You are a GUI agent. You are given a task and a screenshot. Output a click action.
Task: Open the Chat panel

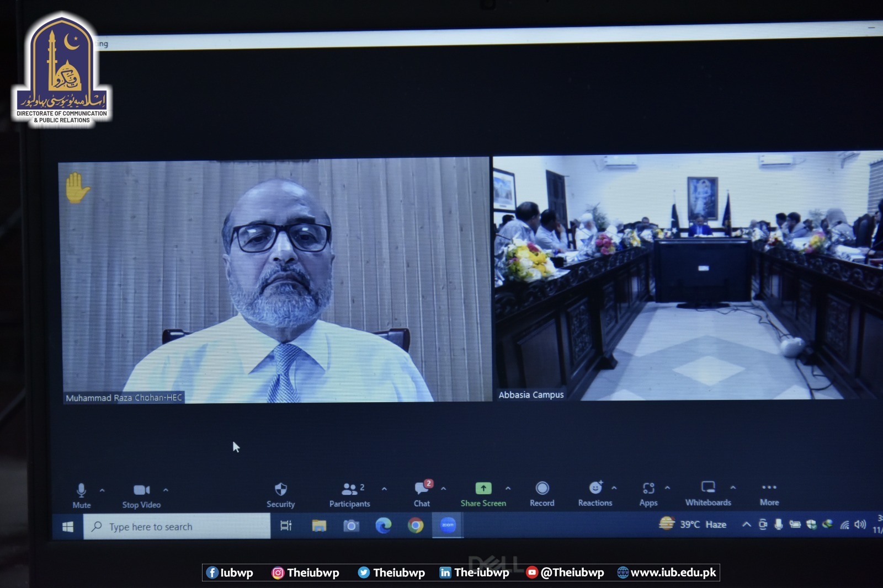[x=422, y=493]
